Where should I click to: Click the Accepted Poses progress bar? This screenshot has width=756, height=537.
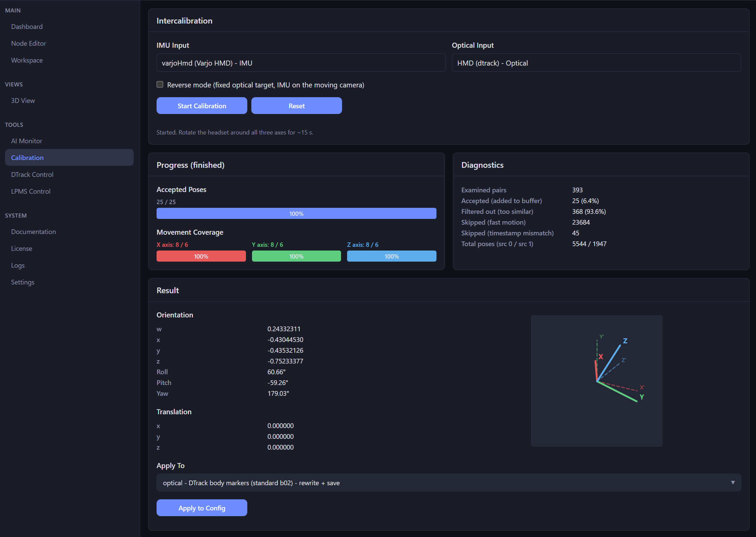pyautogui.click(x=296, y=214)
